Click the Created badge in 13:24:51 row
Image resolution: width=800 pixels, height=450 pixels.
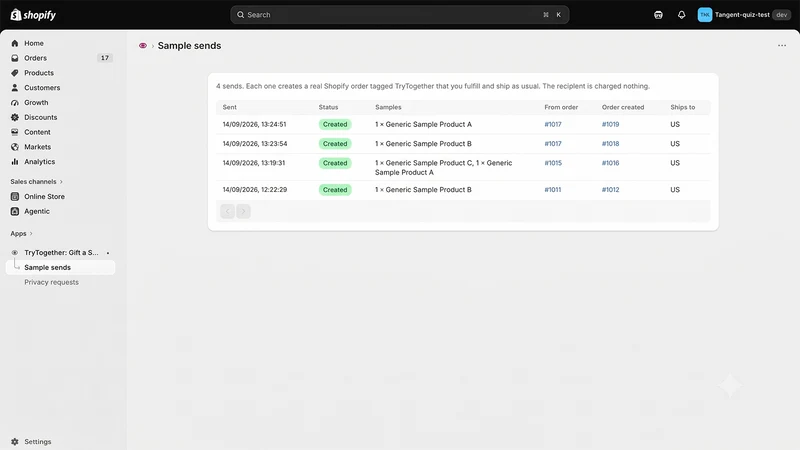(335, 124)
